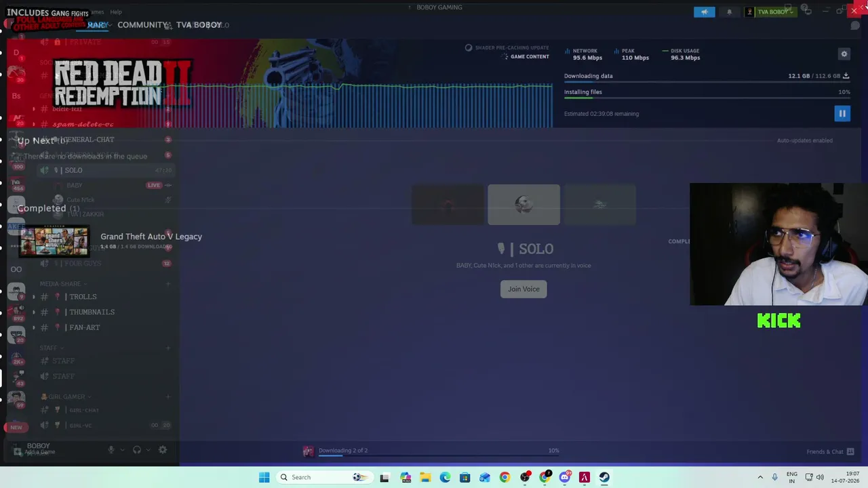The width and height of the screenshot is (868, 488).
Task: Toggle Discord microphone mute
Action: coord(111,449)
